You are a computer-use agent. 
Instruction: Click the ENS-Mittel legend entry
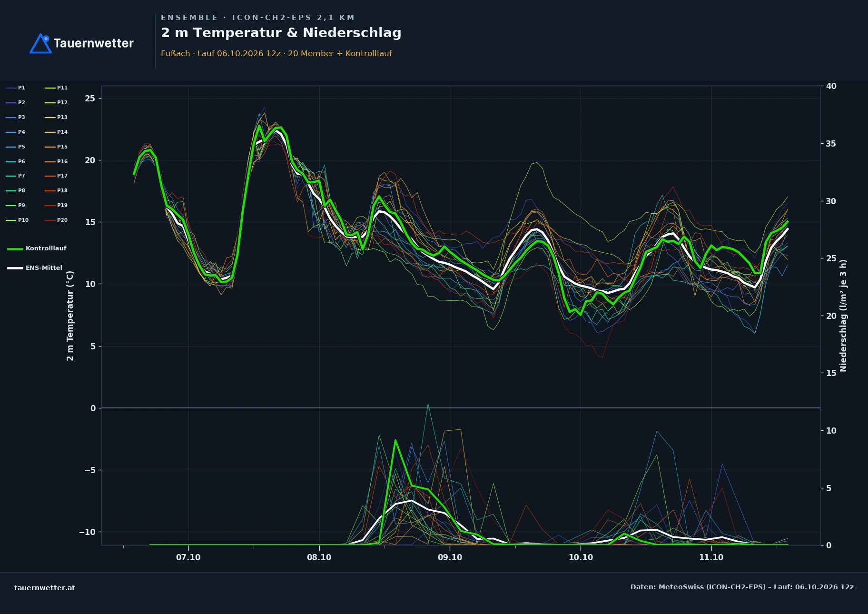(35, 268)
